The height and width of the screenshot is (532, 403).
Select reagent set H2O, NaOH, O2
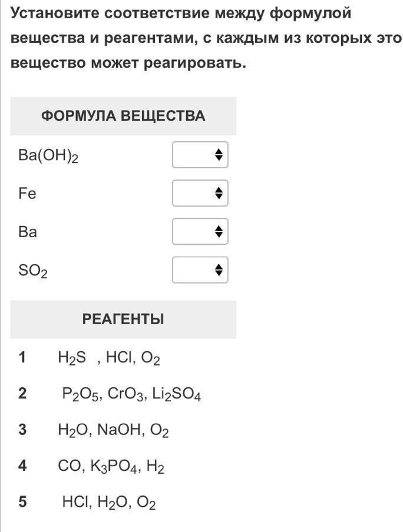113,431
